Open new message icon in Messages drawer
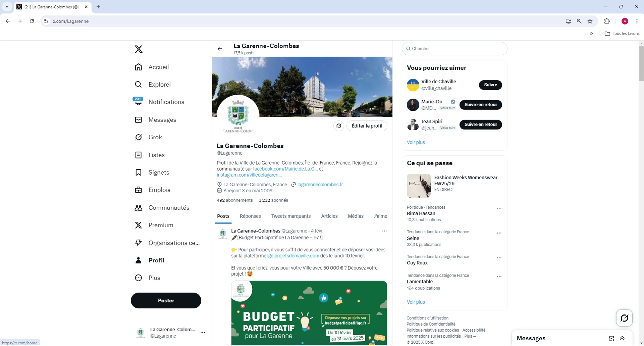 tap(611, 339)
